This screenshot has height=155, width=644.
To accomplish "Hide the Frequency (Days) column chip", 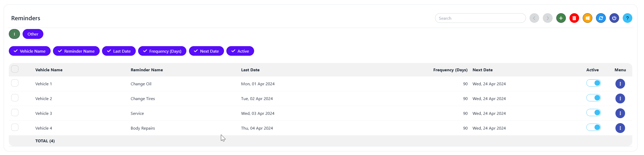I will click(162, 51).
